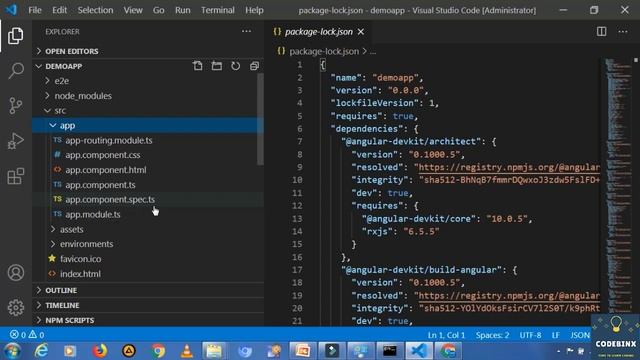640x360 pixels.
Task: Click JSON language mode in status bar
Action: 580,335
